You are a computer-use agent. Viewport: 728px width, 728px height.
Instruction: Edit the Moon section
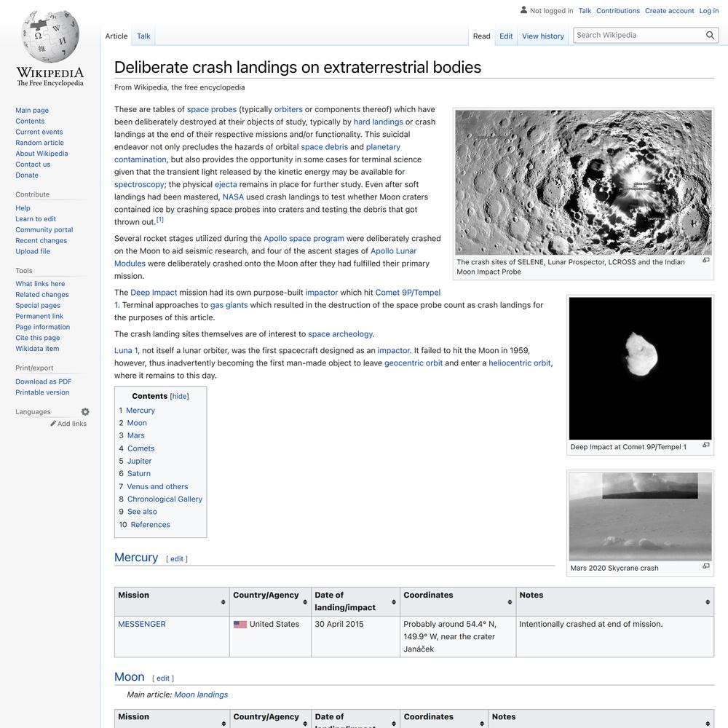[x=163, y=678]
